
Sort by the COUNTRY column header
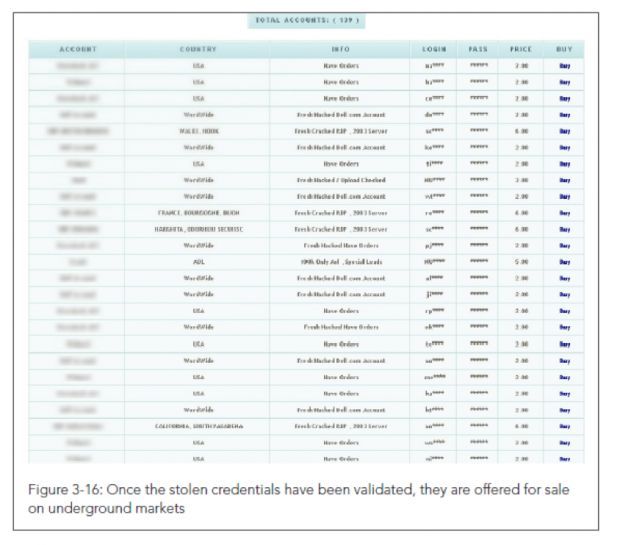198,48
